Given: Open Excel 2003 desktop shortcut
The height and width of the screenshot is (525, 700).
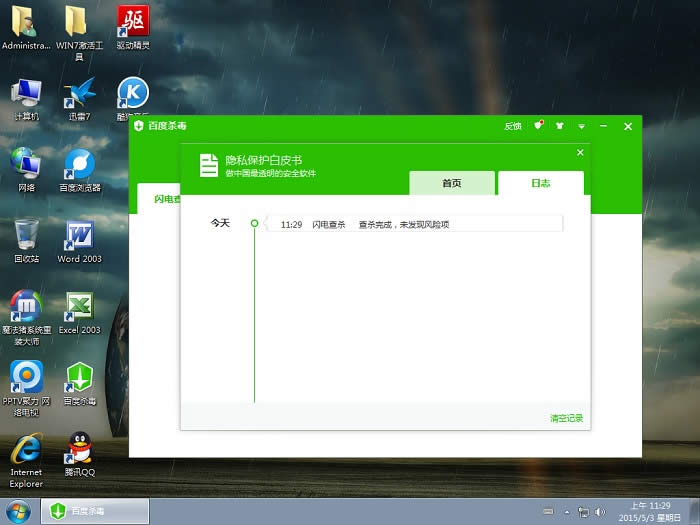Looking at the screenshot, I should [x=80, y=308].
